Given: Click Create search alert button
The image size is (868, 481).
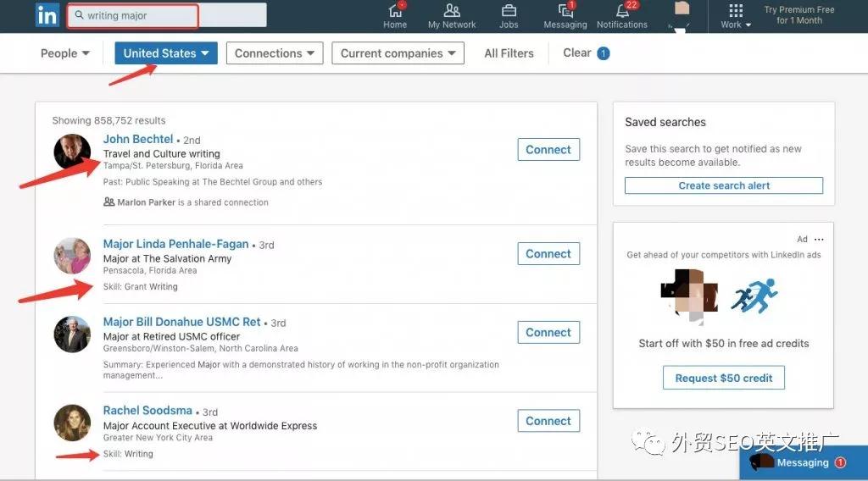Looking at the screenshot, I should tap(724, 185).
